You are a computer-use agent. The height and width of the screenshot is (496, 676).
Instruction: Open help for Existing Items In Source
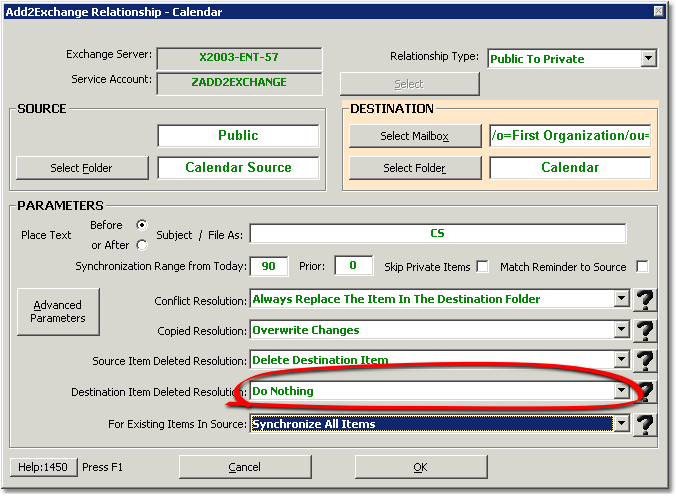click(645, 424)
